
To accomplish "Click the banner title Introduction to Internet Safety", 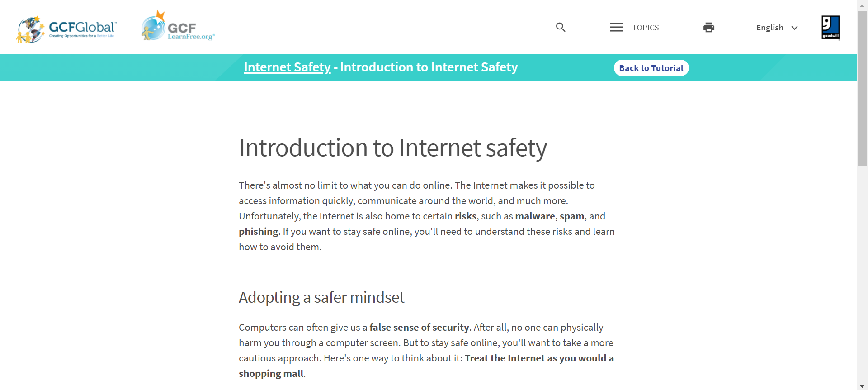I will [x=429, y=67].
